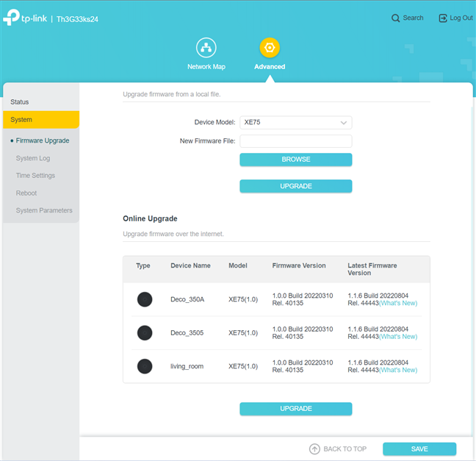Click the tp-link logo icon
This screenshot has height=461, width=476.
(11, 18)
